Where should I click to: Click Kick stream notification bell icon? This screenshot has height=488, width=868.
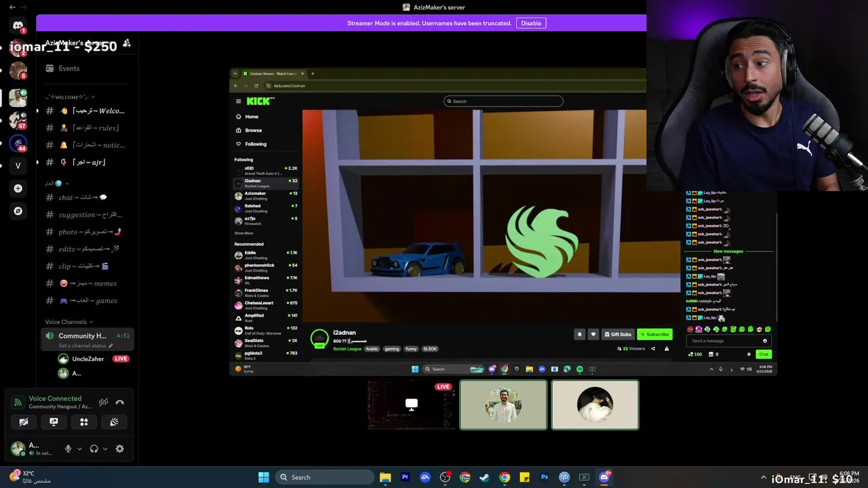(x=580, y=334)
